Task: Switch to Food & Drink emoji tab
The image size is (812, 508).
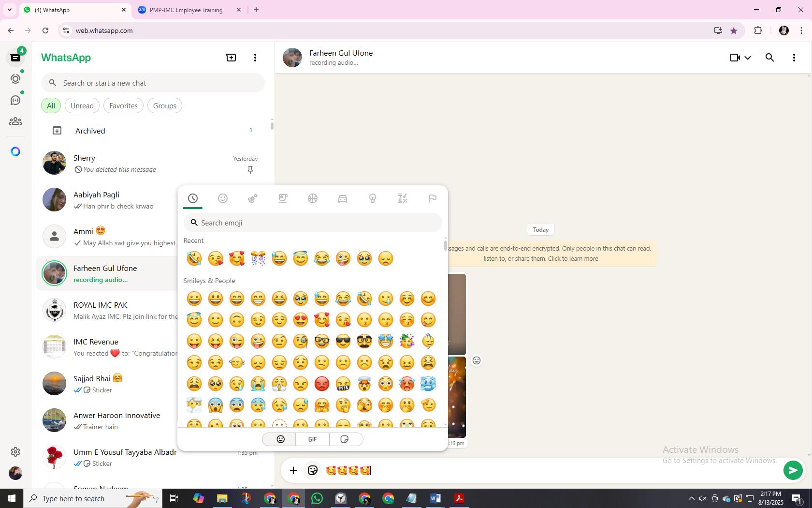Action: (x=283, y=198)
